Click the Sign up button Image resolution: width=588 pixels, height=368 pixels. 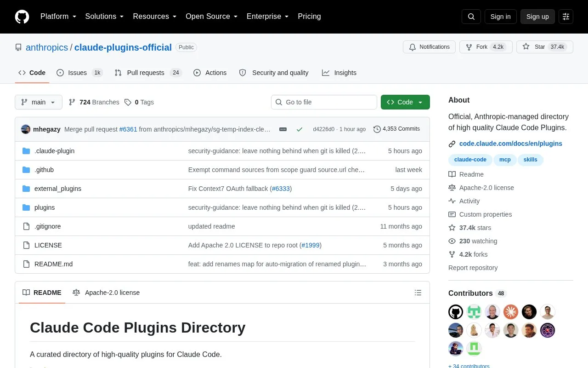537,17
